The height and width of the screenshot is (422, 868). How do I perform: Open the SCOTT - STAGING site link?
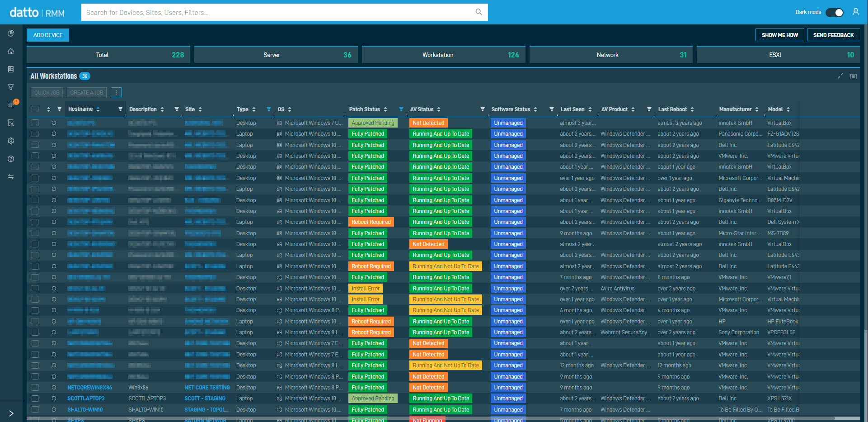(205, 398)
